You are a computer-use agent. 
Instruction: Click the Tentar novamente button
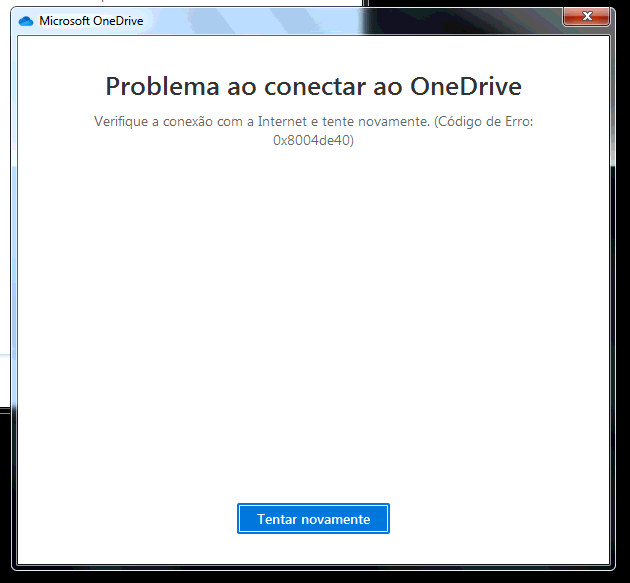[313, 519]
